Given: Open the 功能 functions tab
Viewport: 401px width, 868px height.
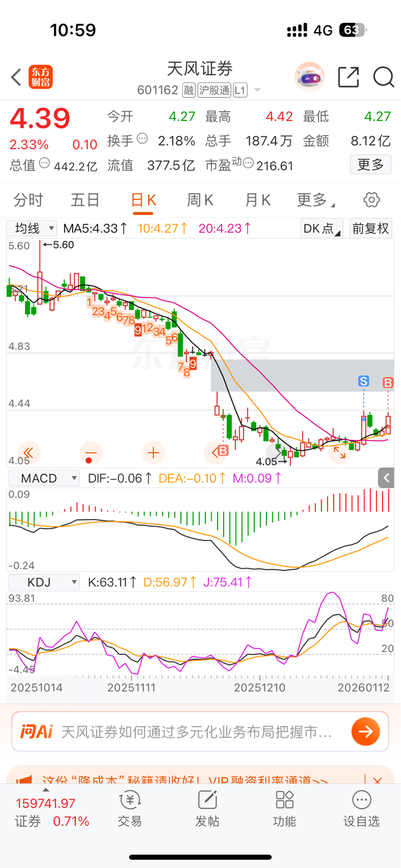Looking at the screenshot, I should click(284, 810).
